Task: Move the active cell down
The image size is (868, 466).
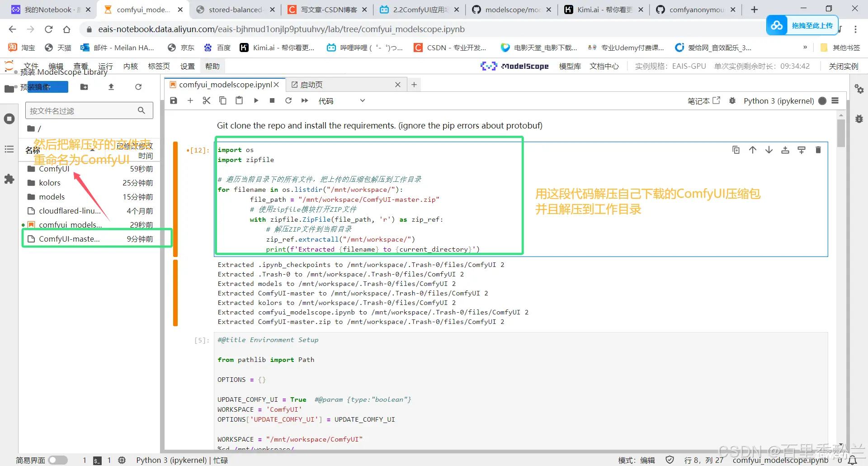Action: (769, 150)
